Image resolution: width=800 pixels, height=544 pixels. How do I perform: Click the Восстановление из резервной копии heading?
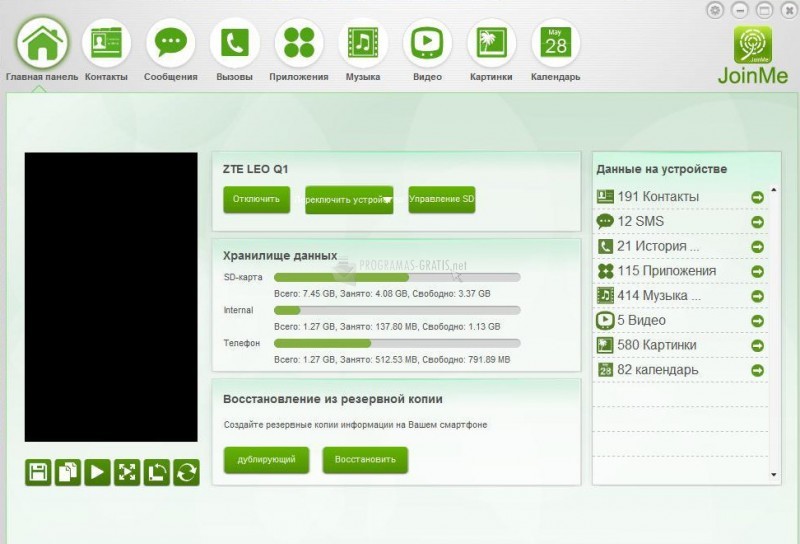pos(333,399)
